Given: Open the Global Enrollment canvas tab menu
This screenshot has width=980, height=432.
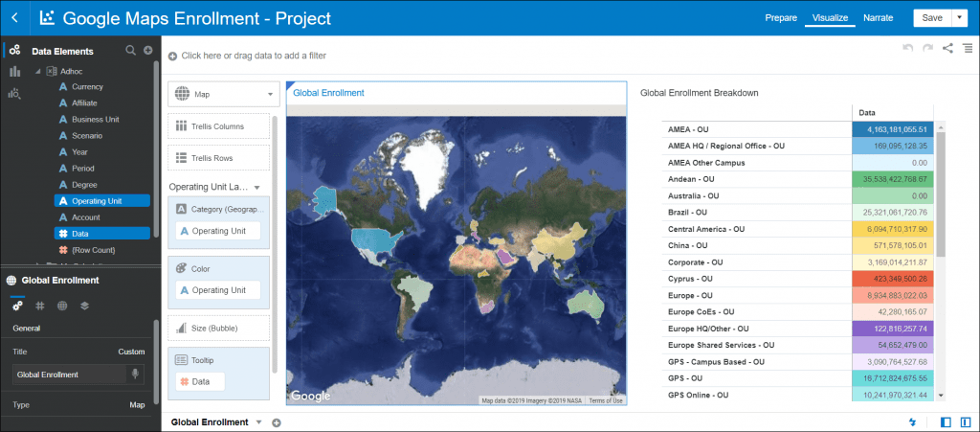Looking at the screenshot, I should 258,422.
